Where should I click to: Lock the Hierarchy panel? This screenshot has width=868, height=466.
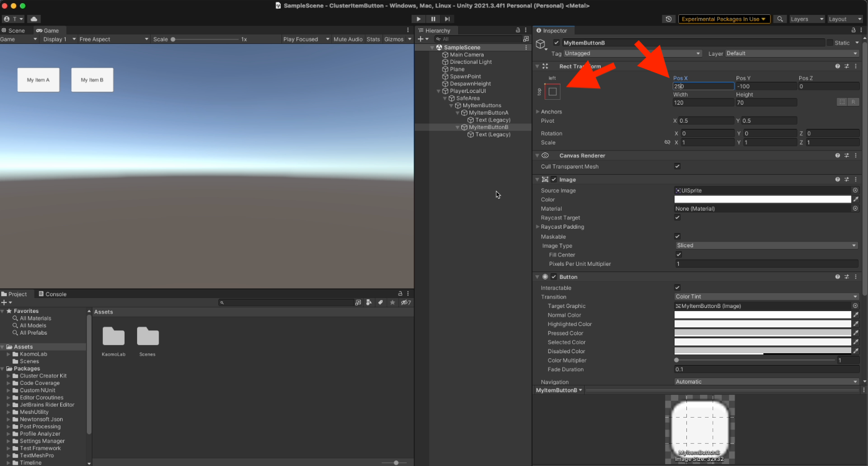(x=518, y=30)
